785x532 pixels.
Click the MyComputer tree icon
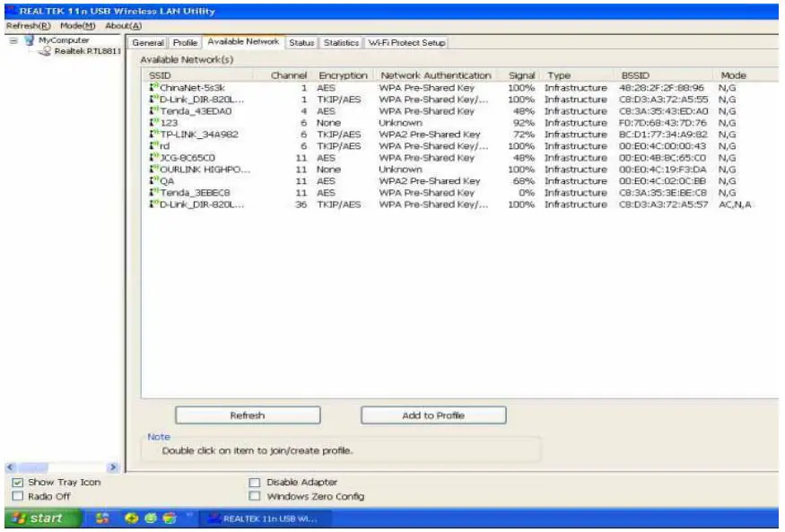coord(30,40)
